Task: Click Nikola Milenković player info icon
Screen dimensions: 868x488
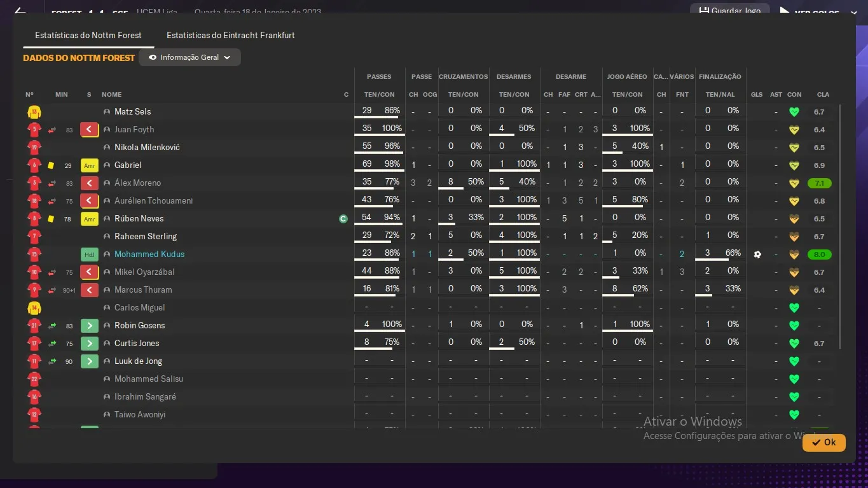Action: pyautogui.click(x=107, y=148)
